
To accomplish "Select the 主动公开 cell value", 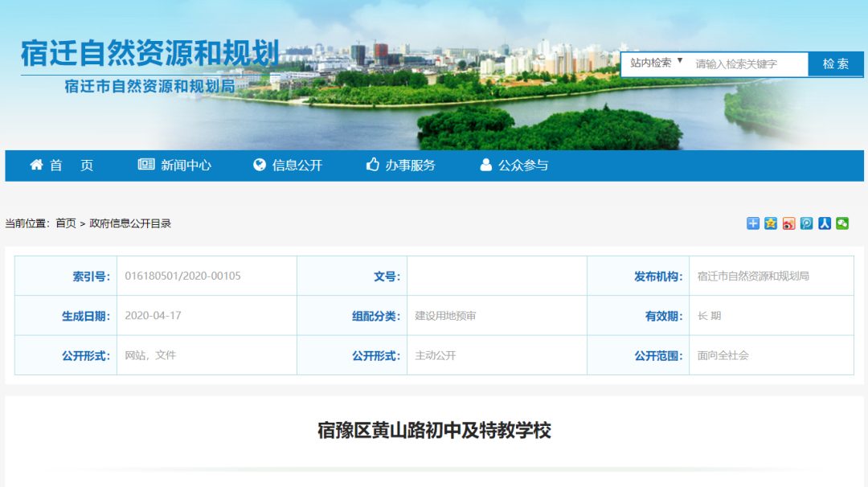I will 436,355.
